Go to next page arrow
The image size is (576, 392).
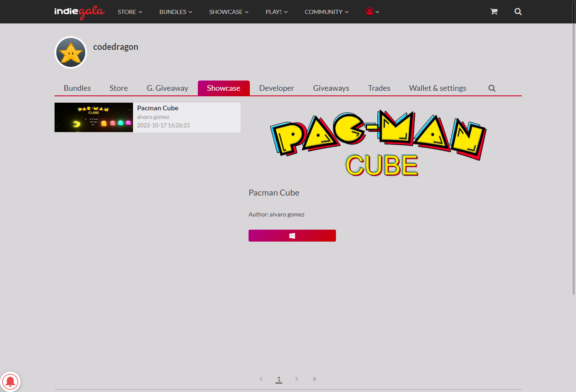(296, 379)
